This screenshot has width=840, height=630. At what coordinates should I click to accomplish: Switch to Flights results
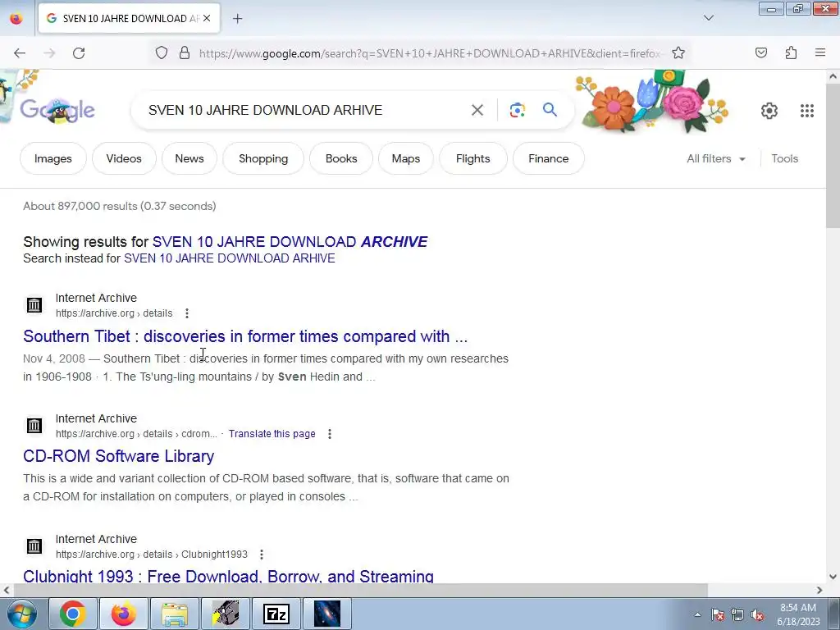coord(473,158)
